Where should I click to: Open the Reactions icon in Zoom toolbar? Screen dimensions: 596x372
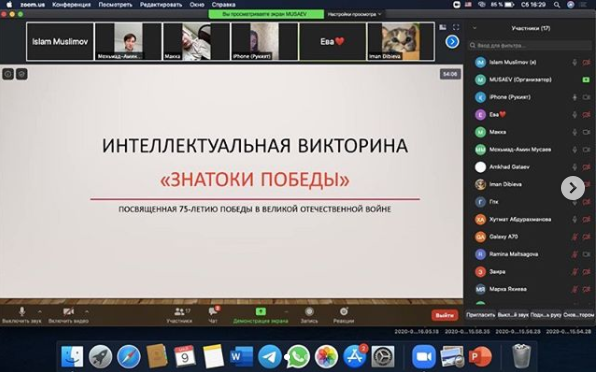coord(344,312)
